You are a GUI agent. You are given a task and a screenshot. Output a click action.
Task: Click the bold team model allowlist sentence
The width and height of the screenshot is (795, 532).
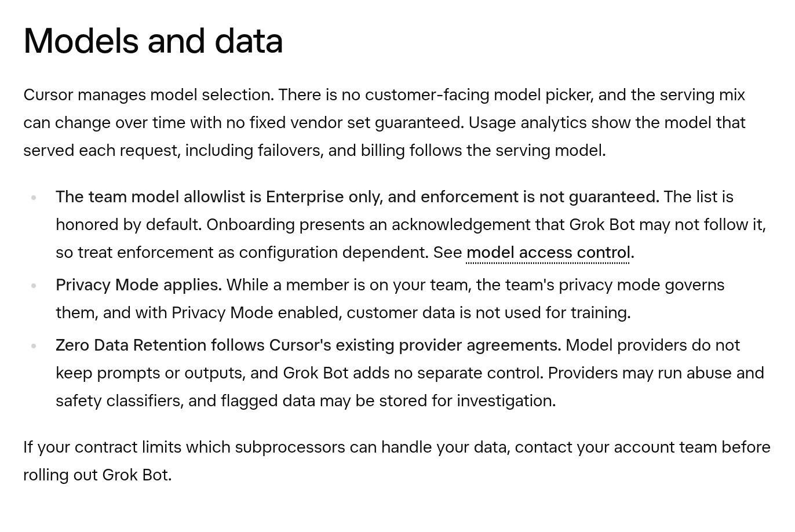pyautogui.click(x=358, y=197)
